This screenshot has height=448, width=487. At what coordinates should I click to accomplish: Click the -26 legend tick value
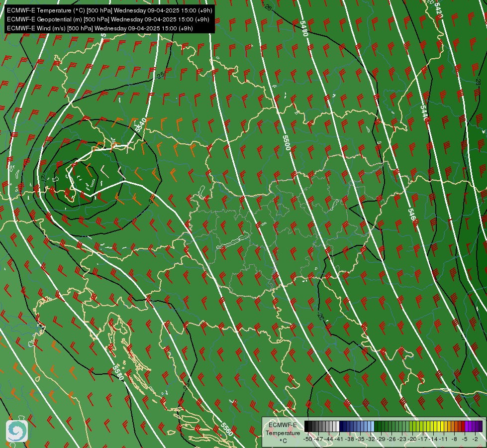point(391,439)
